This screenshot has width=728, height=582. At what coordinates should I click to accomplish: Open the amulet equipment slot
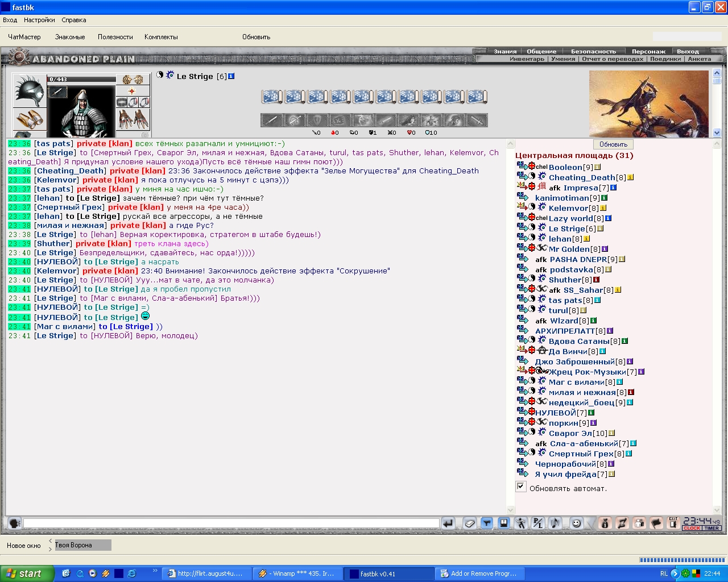[133, 92]
